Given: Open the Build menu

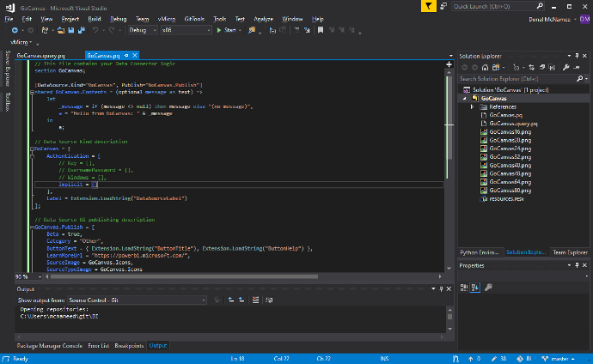Looking at the screenshot, I should point(95,19).
